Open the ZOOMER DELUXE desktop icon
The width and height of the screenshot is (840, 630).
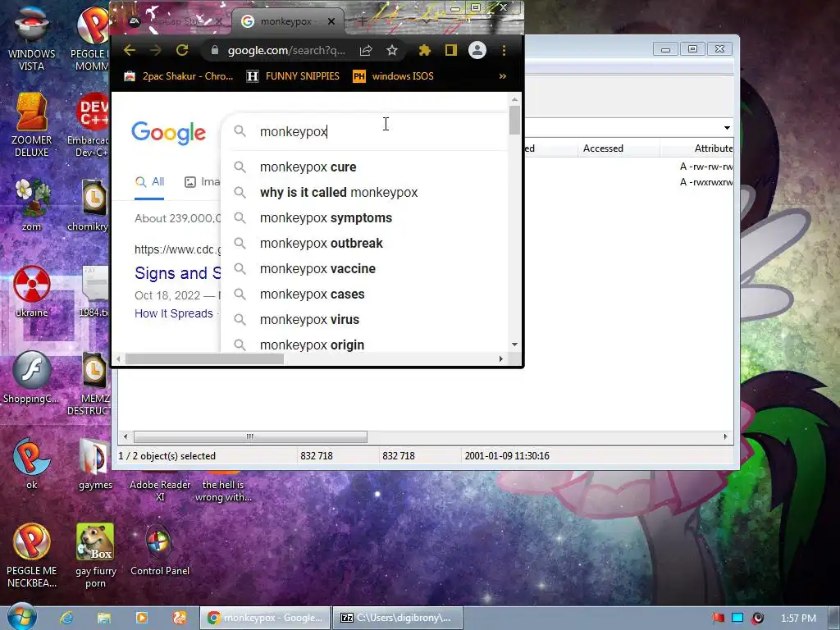point(31,126)
